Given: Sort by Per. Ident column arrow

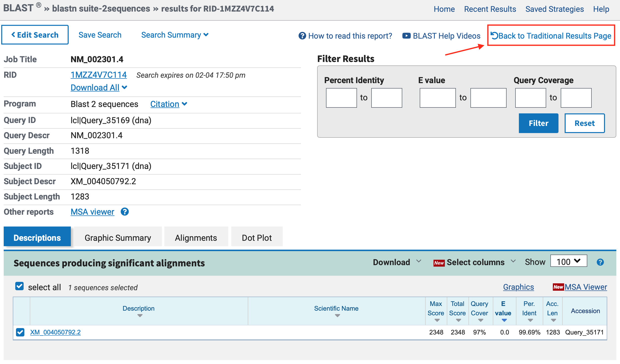Looking at the screenshot, I should click(x=530, y=320).
